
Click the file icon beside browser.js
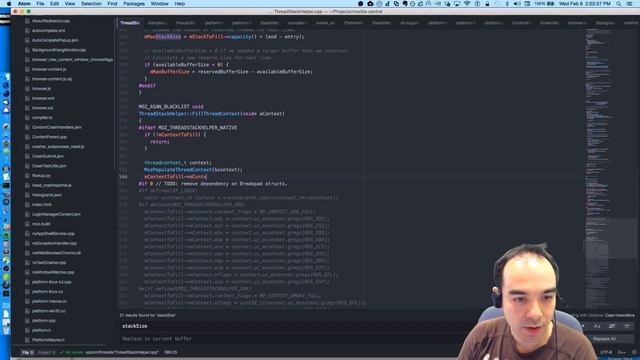[x=27, y=89]
